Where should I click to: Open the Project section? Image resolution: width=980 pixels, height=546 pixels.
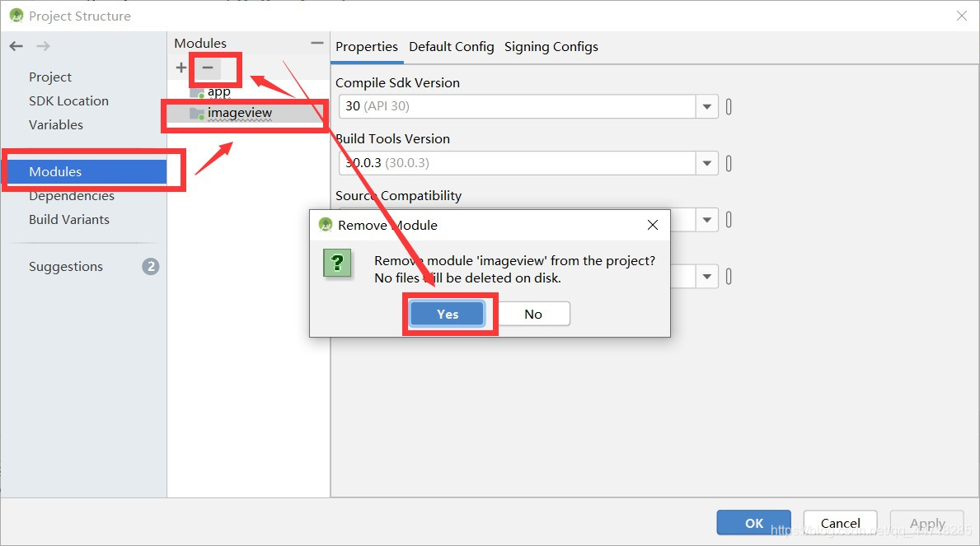click(x=50, y=77)
